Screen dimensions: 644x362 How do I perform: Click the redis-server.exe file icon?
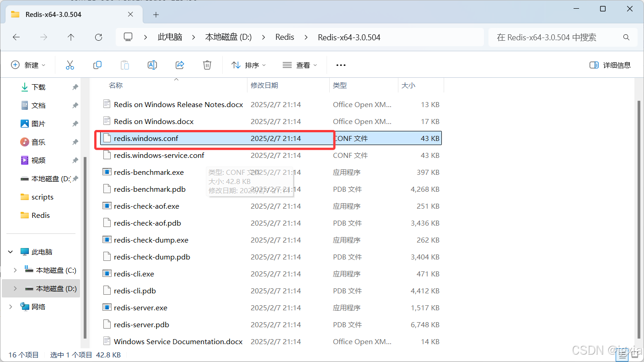tap(107, 308)
